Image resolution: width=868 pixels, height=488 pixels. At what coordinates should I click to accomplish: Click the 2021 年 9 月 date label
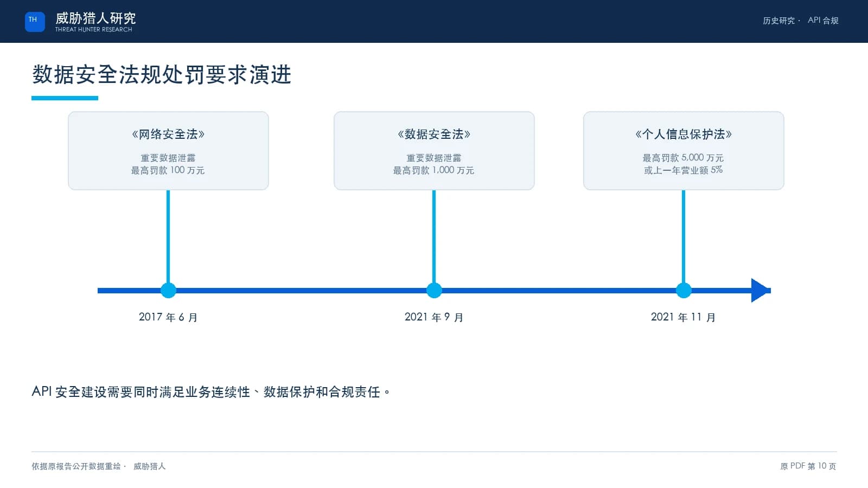434,317
